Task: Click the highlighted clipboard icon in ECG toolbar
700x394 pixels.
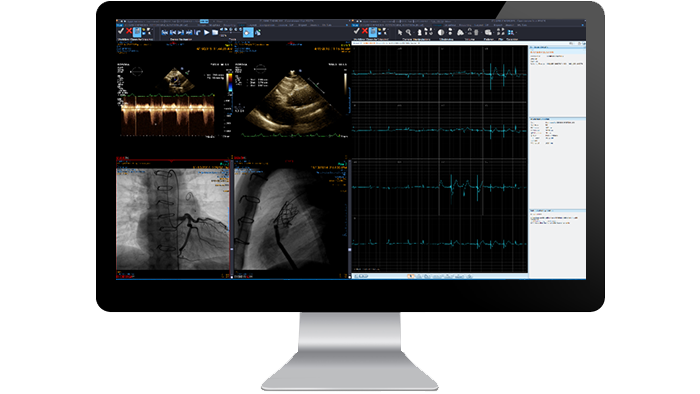Action: 373,32
